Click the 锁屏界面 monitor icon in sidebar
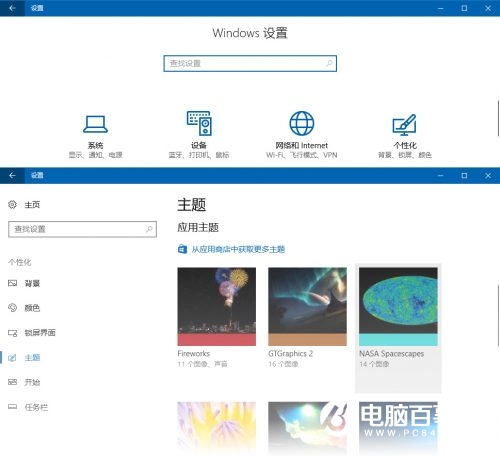The width and height of the screenshot is (500, 457). coord(12,333)
